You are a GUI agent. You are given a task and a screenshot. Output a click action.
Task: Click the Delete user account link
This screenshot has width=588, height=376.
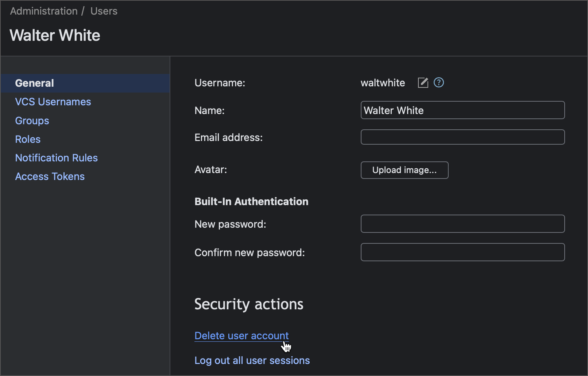pyautogui.click(x=241, y=336)
